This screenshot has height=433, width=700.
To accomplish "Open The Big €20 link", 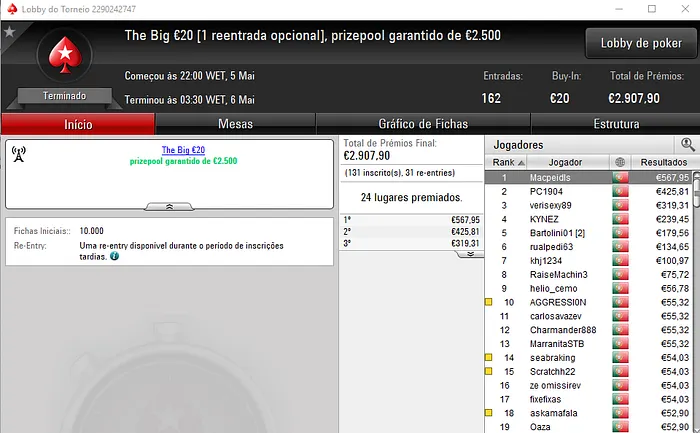I will [182, 150].
